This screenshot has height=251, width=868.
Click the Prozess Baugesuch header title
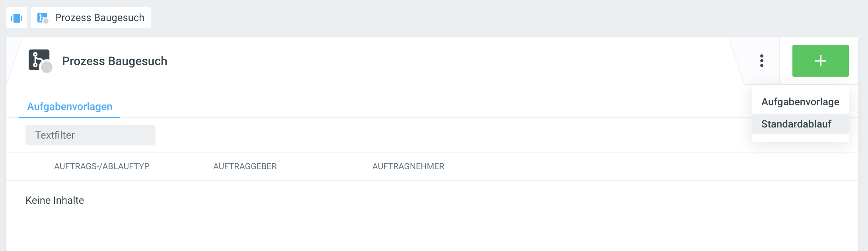click(x=115, y=61)
